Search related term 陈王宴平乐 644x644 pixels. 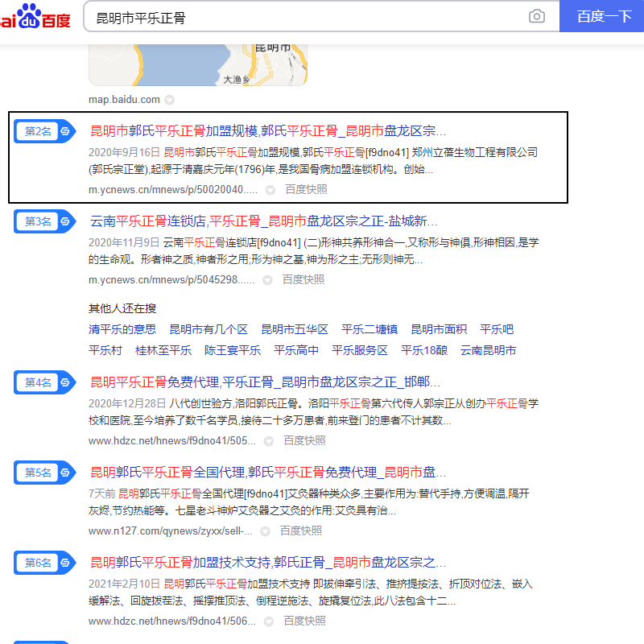tap(233, 350)
